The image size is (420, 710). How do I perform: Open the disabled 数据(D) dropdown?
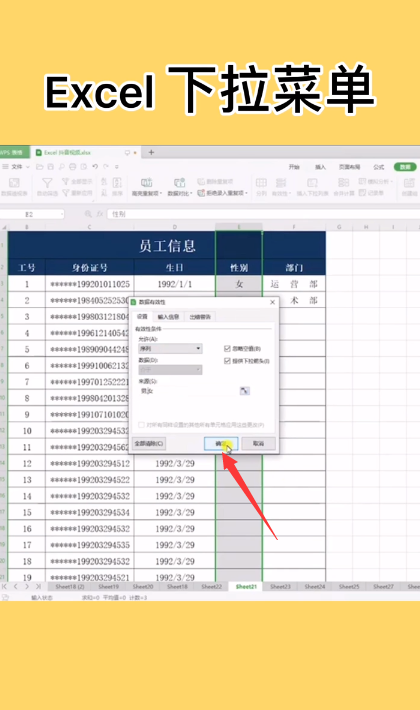(x=170, y=370)
